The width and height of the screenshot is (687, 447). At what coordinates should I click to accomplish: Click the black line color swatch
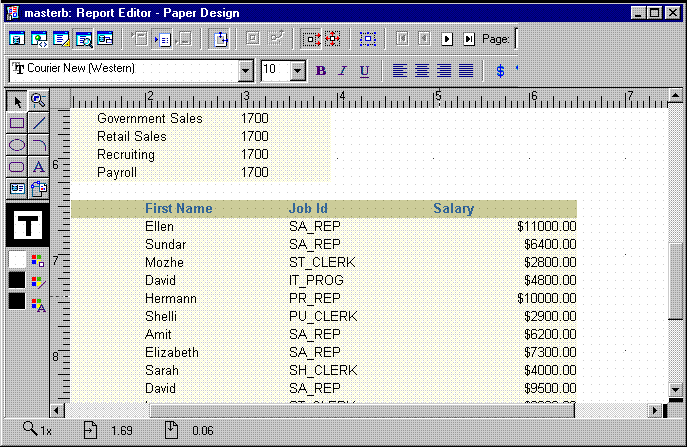pyautogui.click(x=17, y=280)
